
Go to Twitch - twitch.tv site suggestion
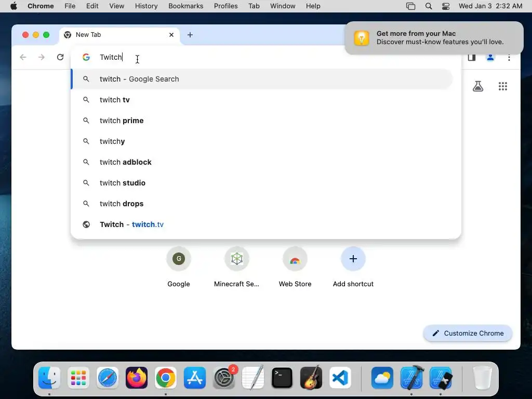[x=262, y=224]
